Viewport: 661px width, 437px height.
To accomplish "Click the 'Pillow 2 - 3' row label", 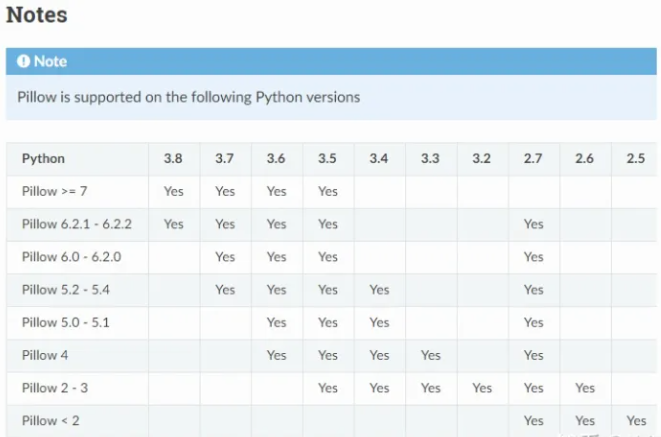I will tap(54, 388).
